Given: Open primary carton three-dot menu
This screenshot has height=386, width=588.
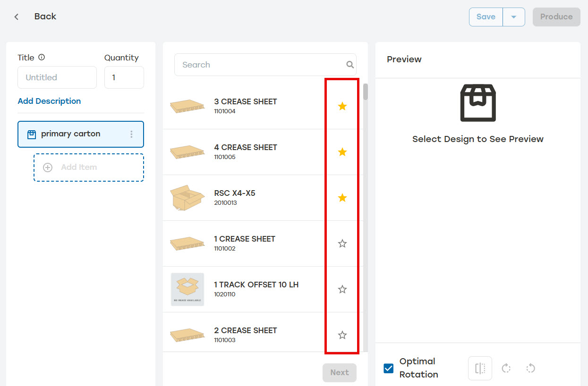Looking at the screenshot, I should click(x=131, y=134).
